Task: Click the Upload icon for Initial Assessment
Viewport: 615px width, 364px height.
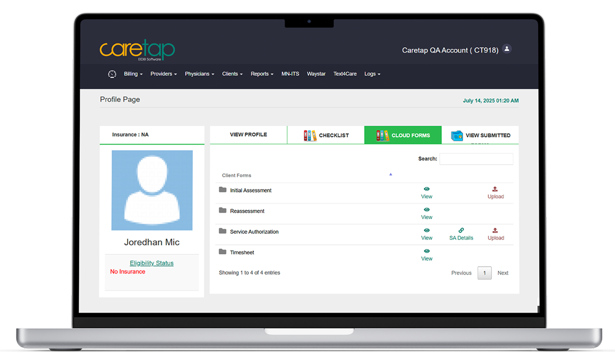Action: click(496, 190)
